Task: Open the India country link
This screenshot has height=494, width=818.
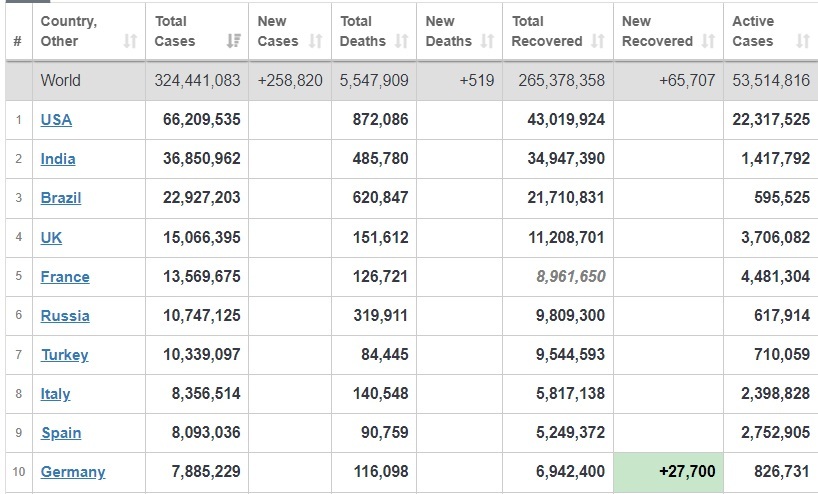Action: click(x=58, y=159)
